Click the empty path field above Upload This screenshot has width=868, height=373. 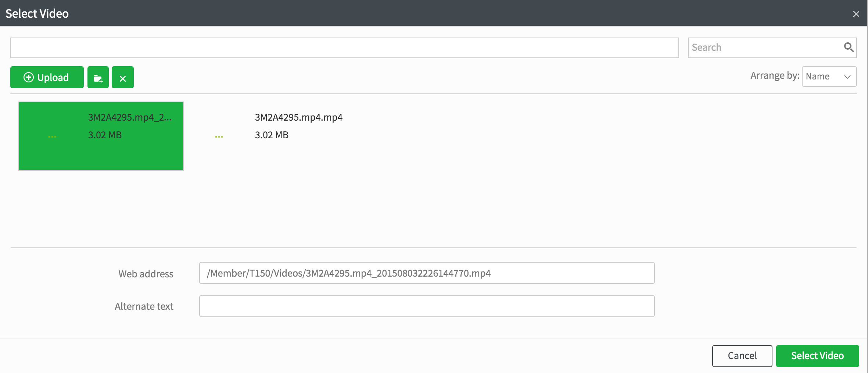point(344,48)
